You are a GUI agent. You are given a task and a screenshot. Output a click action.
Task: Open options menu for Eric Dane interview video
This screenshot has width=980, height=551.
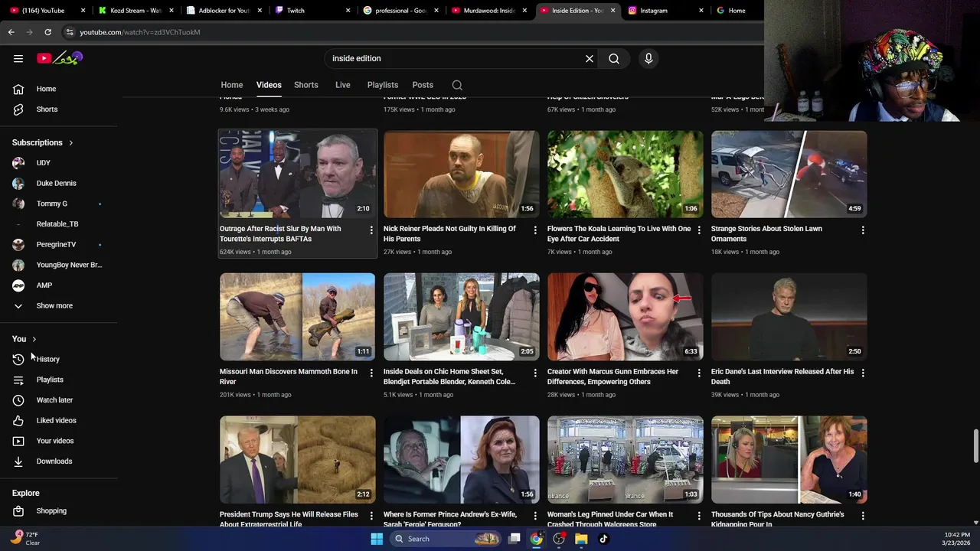pos(863,373)
